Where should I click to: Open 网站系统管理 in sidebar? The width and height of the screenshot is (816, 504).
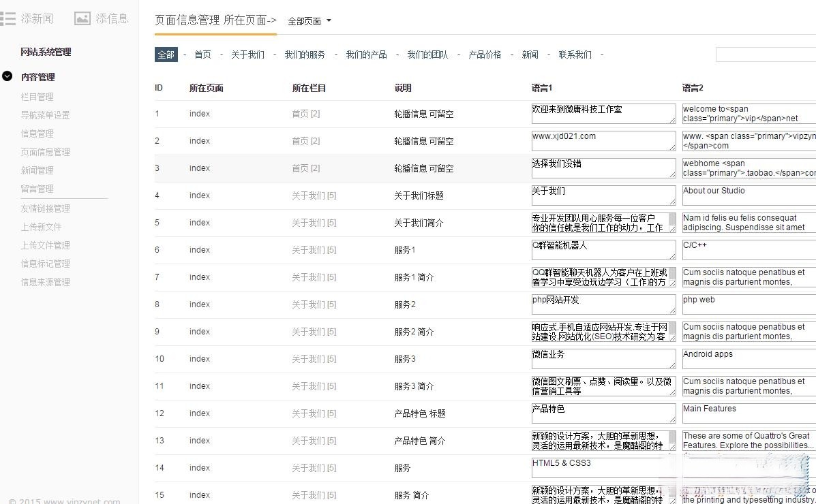[x=46, y=52]
